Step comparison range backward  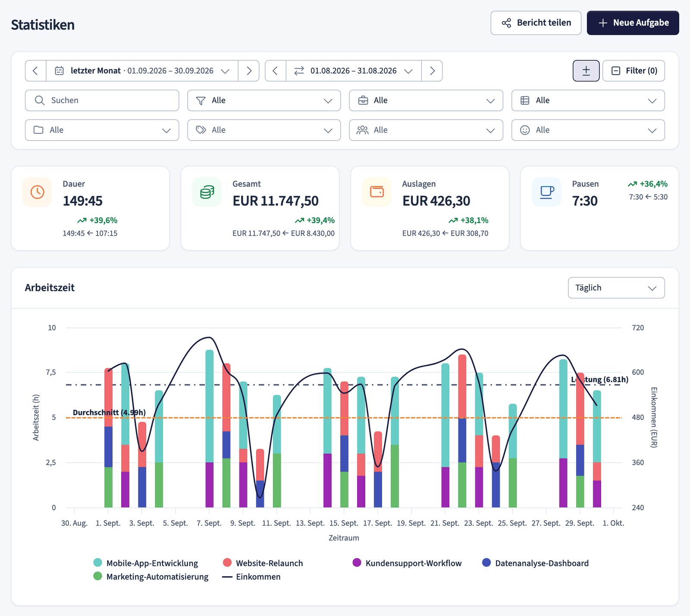click(276, 71)
